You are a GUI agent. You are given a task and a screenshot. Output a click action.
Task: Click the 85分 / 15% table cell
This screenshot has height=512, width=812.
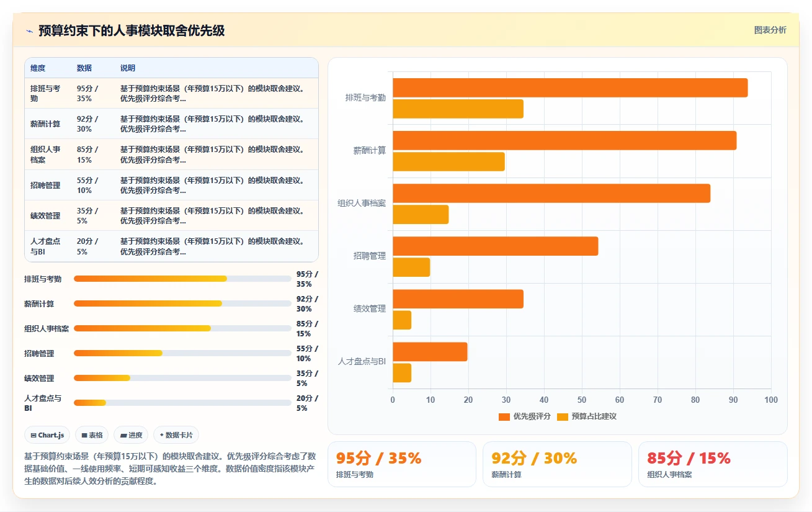93,155
